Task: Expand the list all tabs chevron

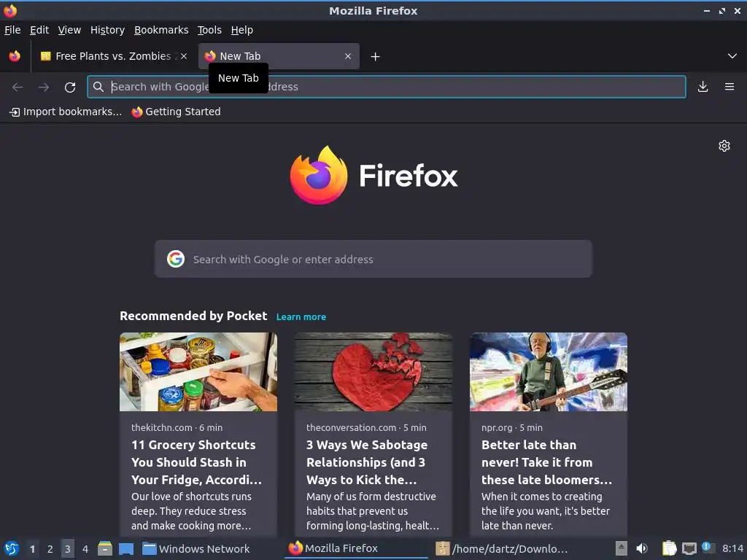Action: (732, 56)
